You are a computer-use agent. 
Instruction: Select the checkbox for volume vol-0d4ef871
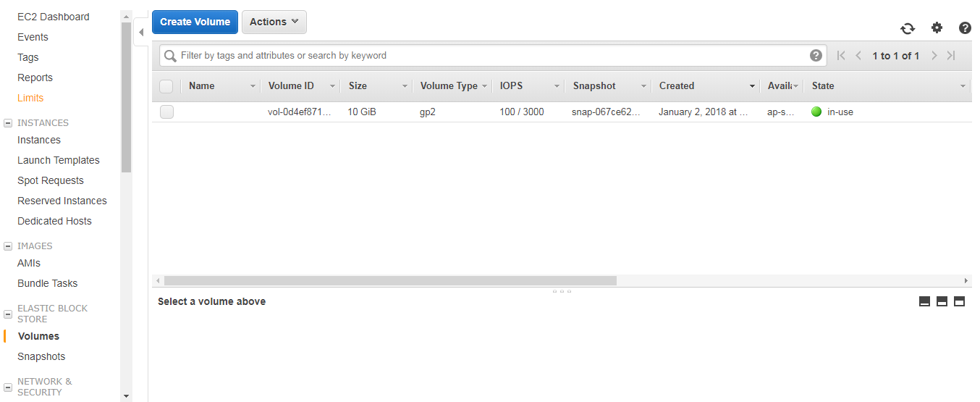[166, 112]
